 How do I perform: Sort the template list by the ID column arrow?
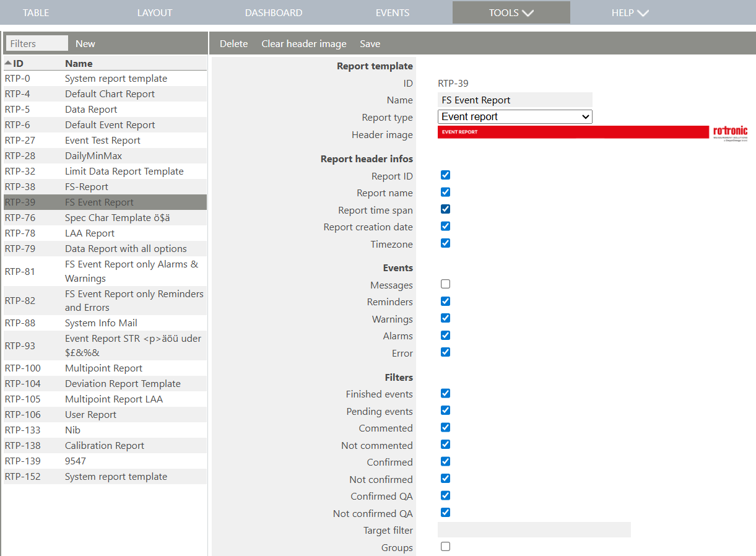(9, 63)
